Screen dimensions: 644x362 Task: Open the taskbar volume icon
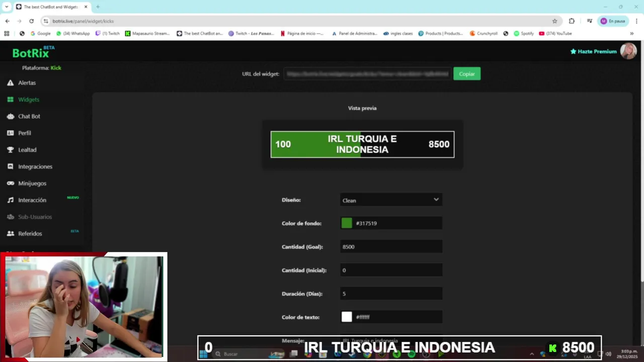click(x=608, y=354)
